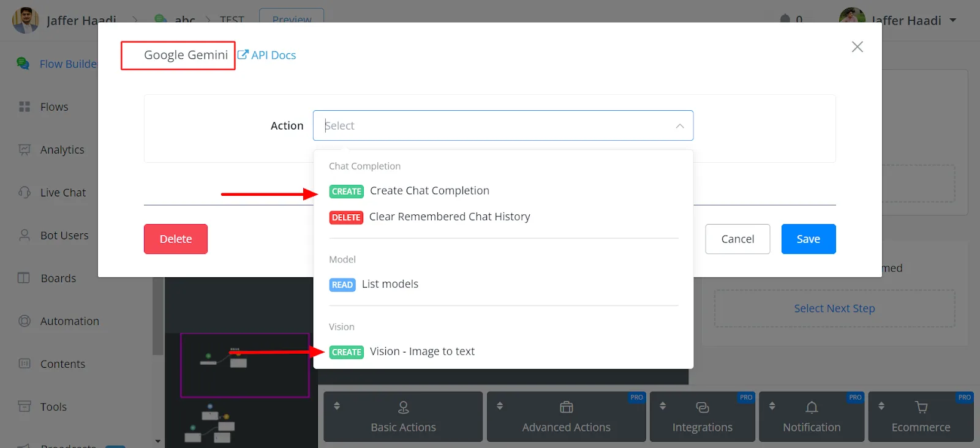This screenshot has width=980, height=448.
Task: Click the Live Chat headset icon
Action: tap(24, 192)
